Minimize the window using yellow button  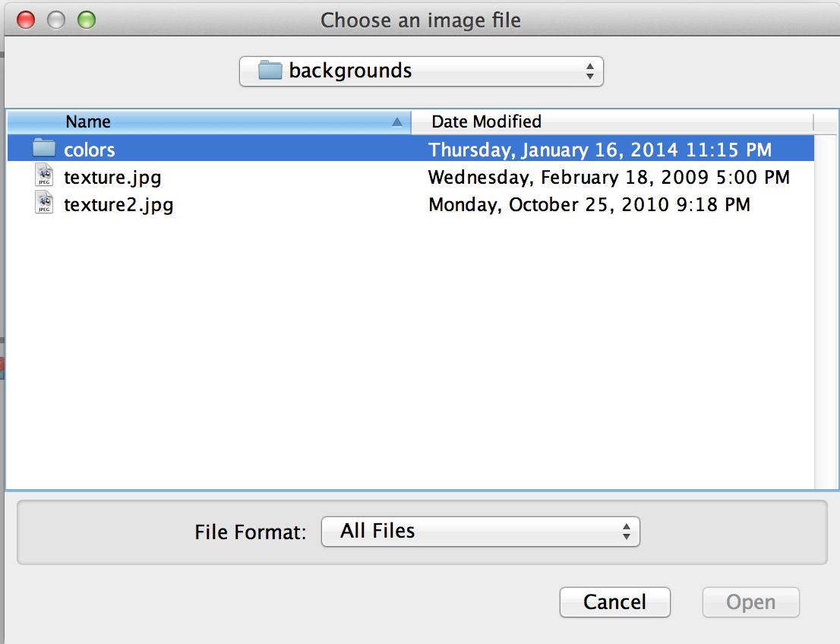56,21
